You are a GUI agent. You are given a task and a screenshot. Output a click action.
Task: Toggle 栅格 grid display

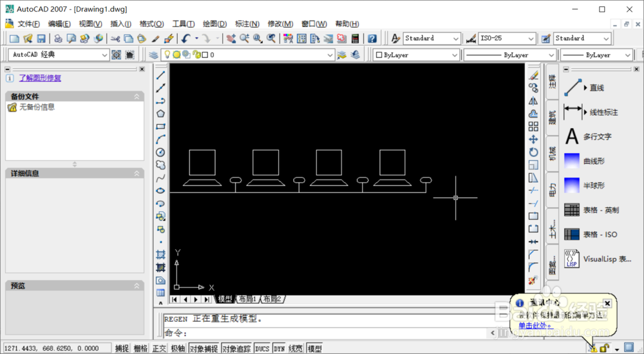[140, 349]
